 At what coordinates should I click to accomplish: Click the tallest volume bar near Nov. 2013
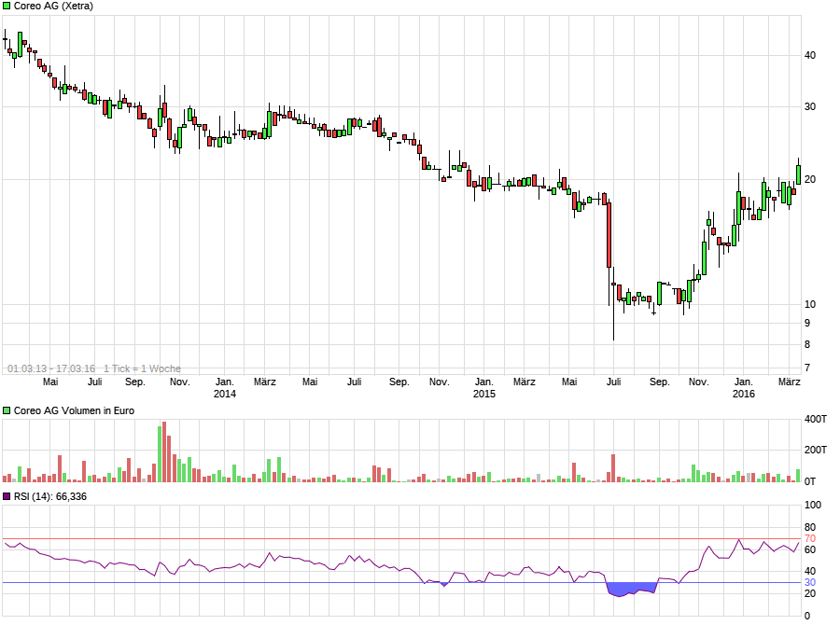coord(164,452)
